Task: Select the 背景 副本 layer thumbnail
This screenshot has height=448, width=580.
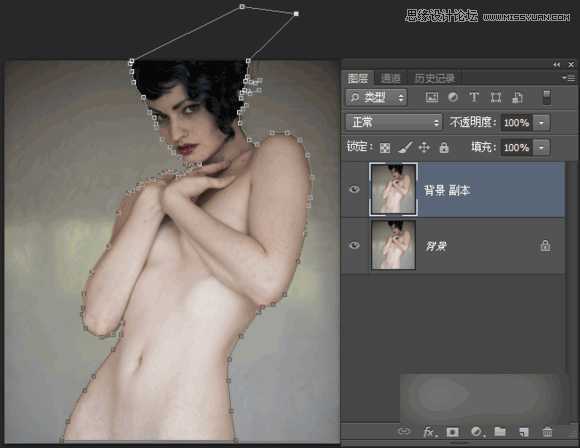Action: click(393, 189)
